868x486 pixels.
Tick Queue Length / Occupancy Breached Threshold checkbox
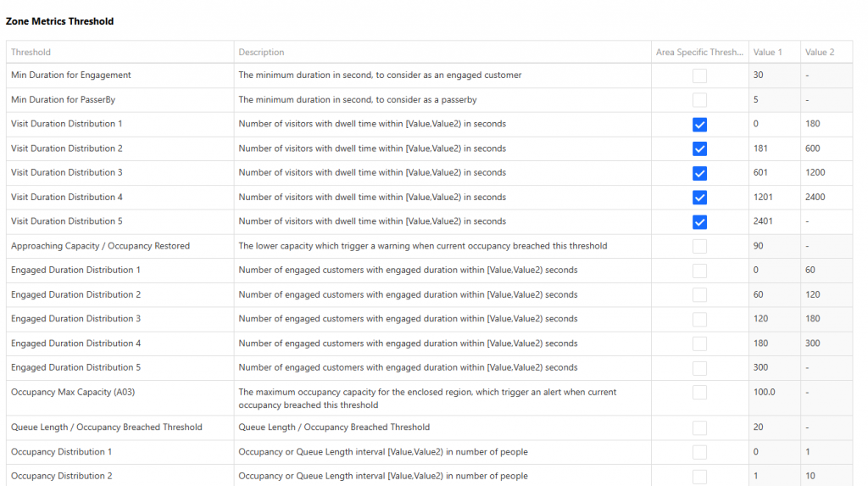coord(699,427)
